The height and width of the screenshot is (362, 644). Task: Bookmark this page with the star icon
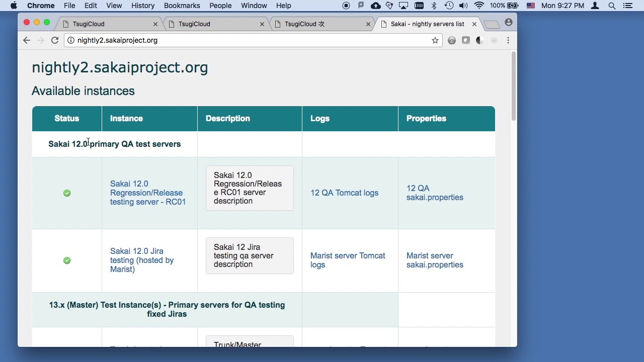(x=435, y=40)
